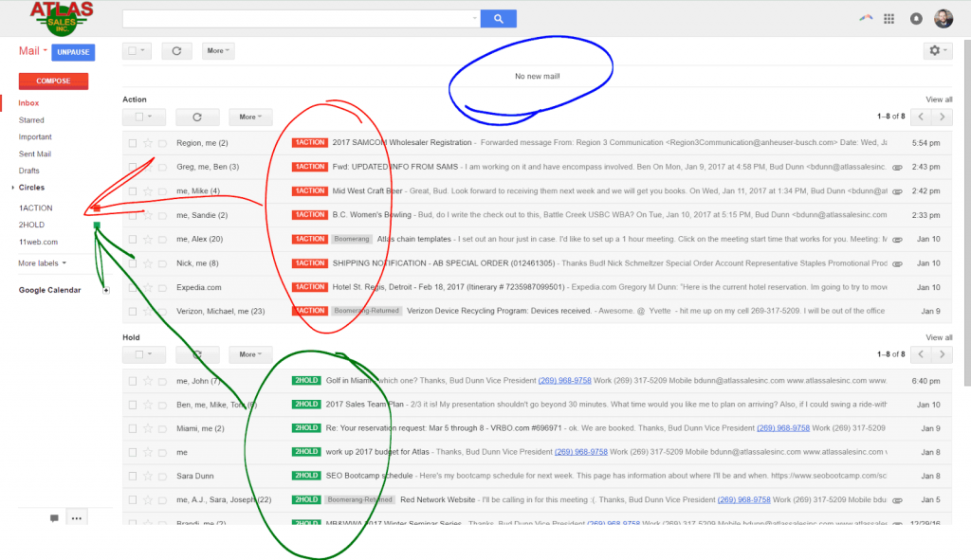
Task: Open the Action section select dropdown
Action: [x=144, y=117]
